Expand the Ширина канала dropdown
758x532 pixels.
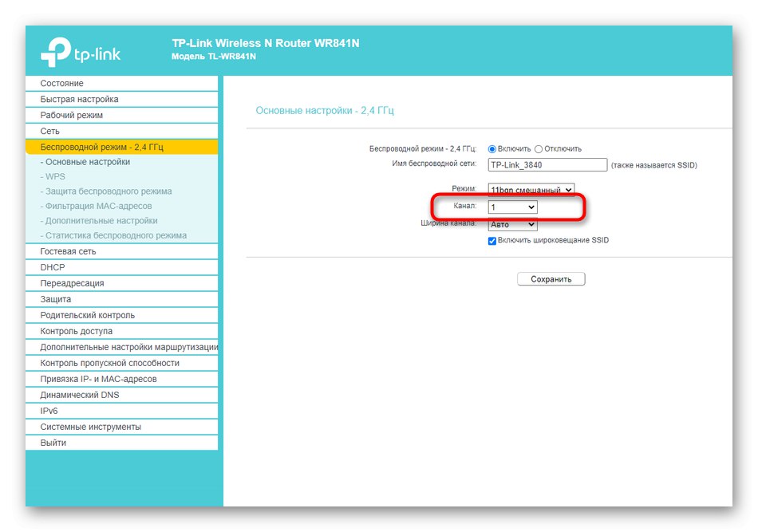[x=511, y=224]
